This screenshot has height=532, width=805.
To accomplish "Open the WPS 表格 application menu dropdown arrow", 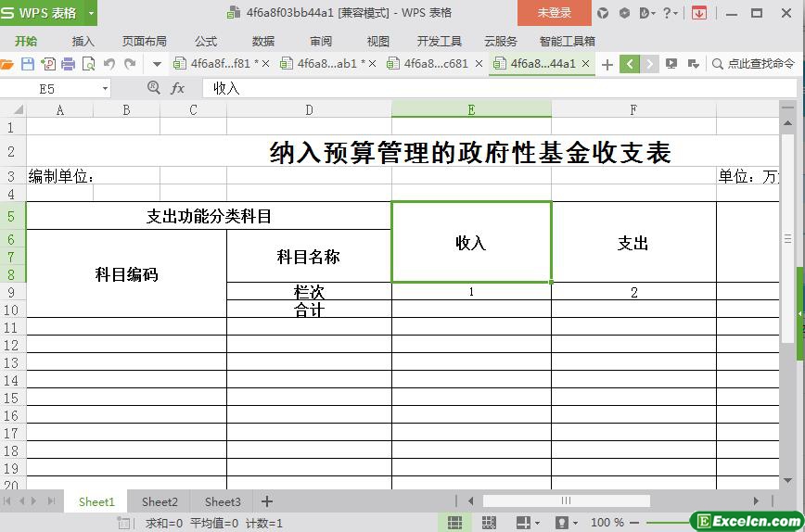I will tap(92, 13).
